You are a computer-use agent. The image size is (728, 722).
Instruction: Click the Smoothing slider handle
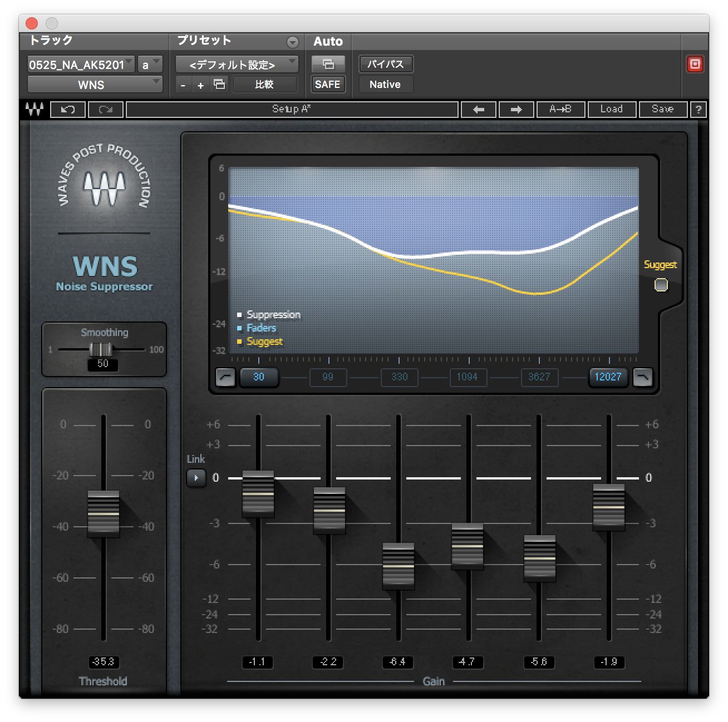point(101,349)
